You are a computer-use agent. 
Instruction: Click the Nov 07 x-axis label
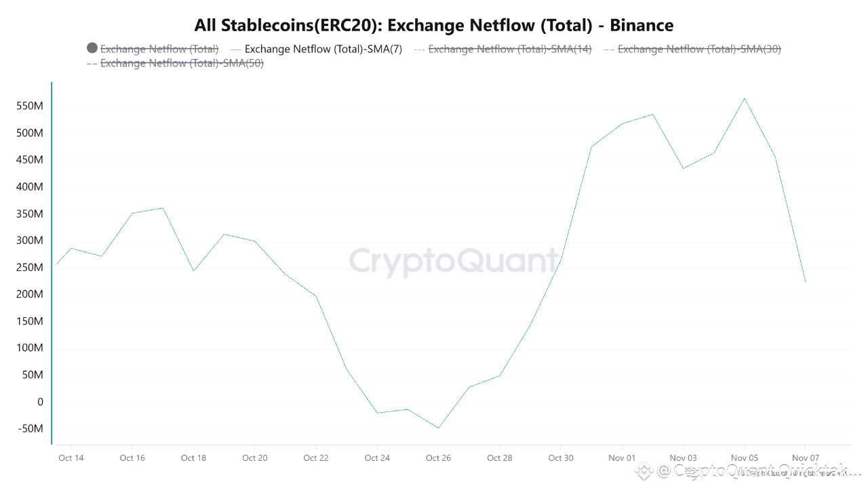pos(805,458)
